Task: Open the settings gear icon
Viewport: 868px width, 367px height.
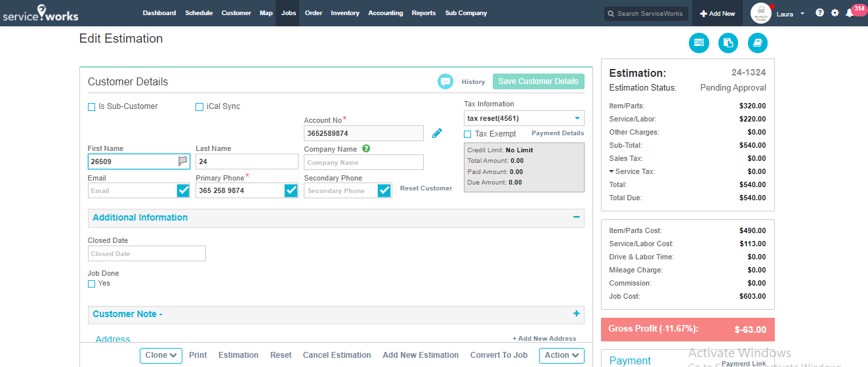Action: 835,13
